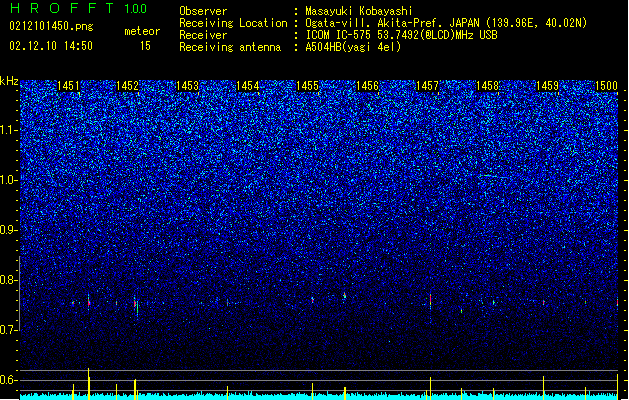Click the 'Receiver' field label
Screen dimensions: 629x400
pos(203,35)
